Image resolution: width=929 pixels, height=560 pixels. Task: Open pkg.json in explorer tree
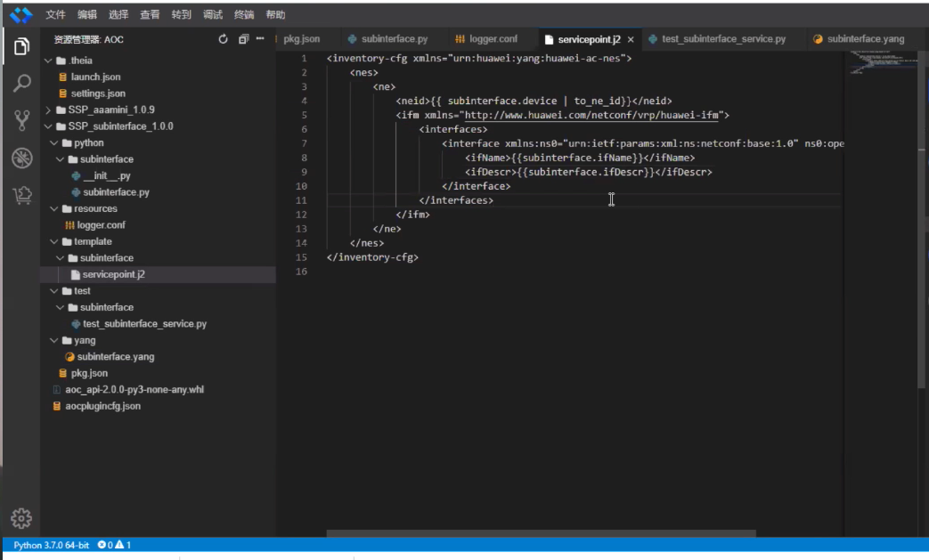[x=89, y=374]
